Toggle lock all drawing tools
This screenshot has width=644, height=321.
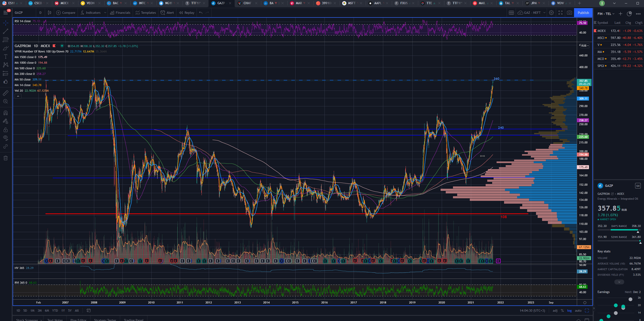coord(5,130)
